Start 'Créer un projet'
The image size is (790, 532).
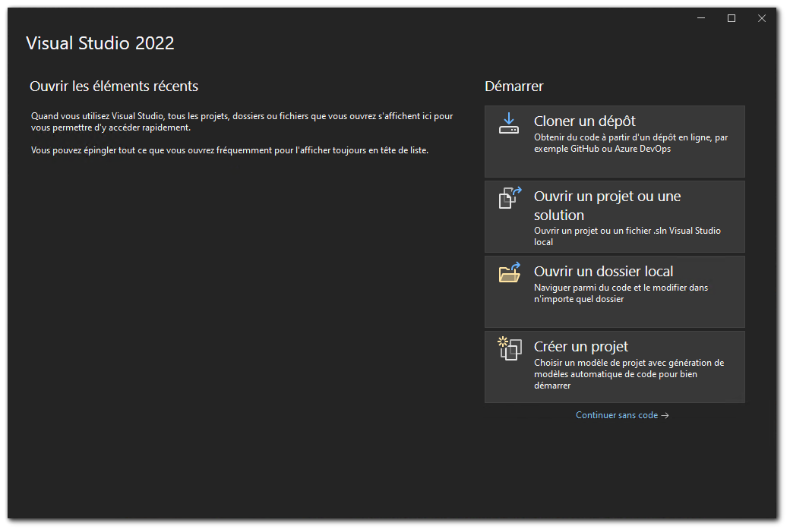[x=615, y=367]
